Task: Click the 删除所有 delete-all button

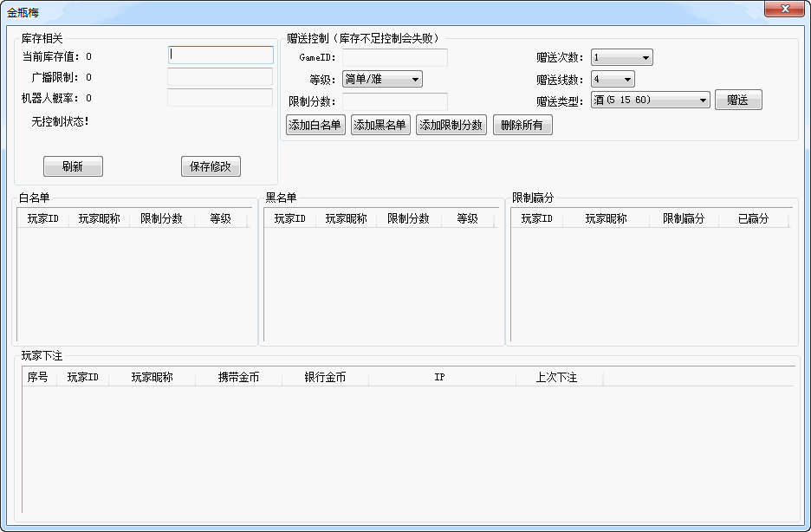Action: (x=522, y=124)
